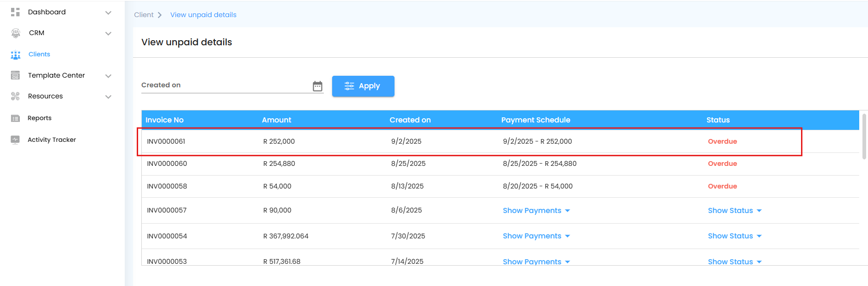The width and height of the screenshot is (868, 286).
Task: Click the Clients people icon
Action: pos(16,55)
